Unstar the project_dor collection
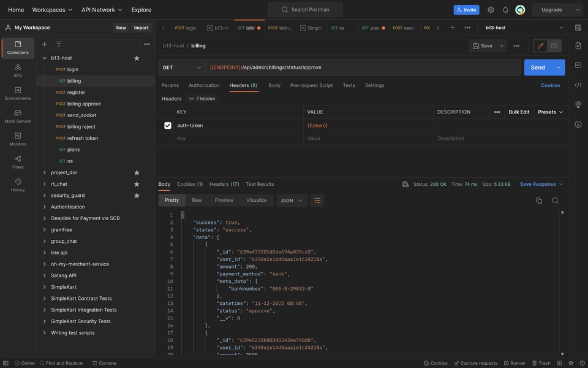This screenshot has width=588, height=368. (137, 172)
